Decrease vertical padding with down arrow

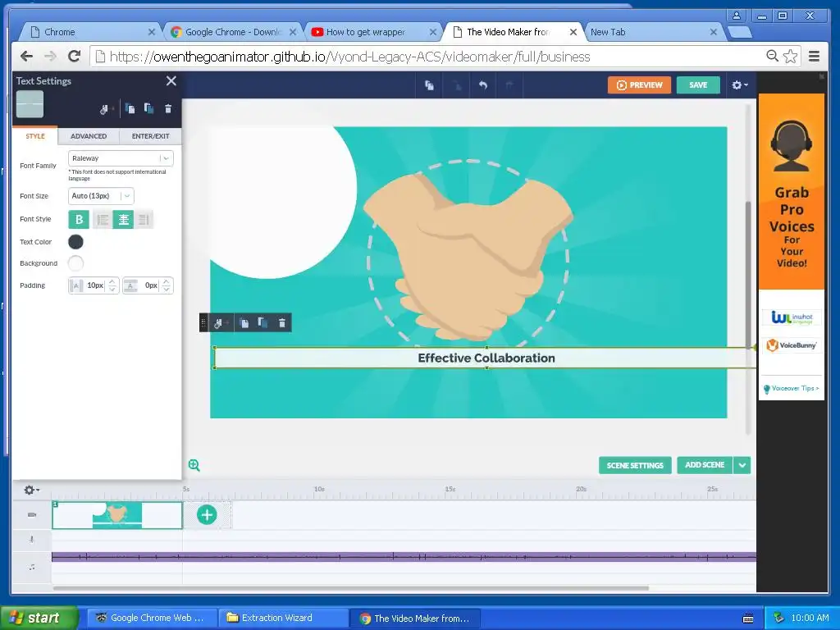[166, 290]
